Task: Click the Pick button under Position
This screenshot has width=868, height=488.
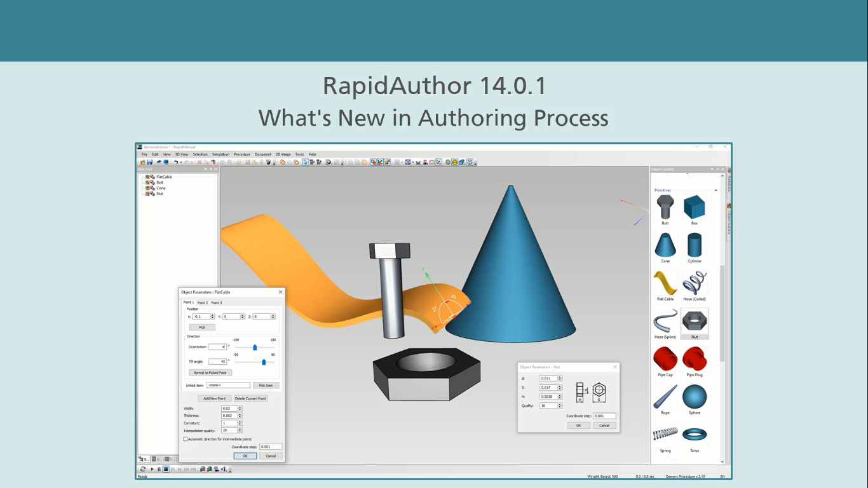Action: point(202,327)
